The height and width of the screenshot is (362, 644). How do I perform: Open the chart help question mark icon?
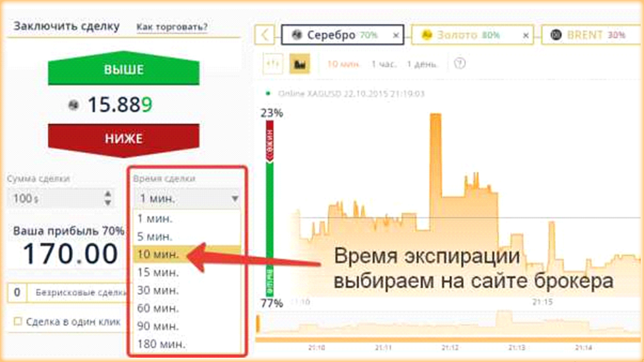[460, 63]
